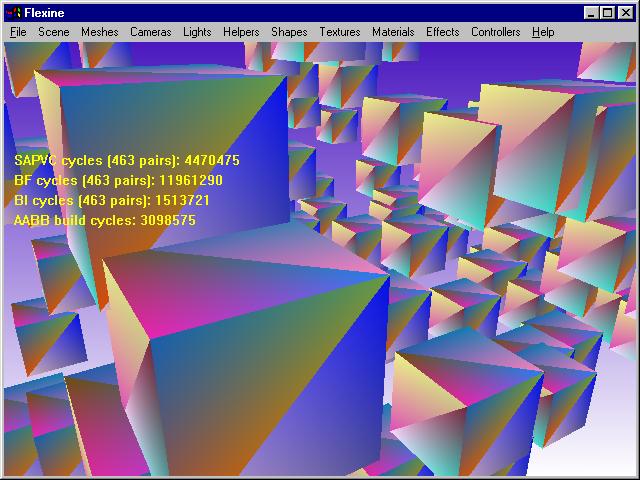Open the Scene menu
640x480 pixels.
tap(53, 32)
